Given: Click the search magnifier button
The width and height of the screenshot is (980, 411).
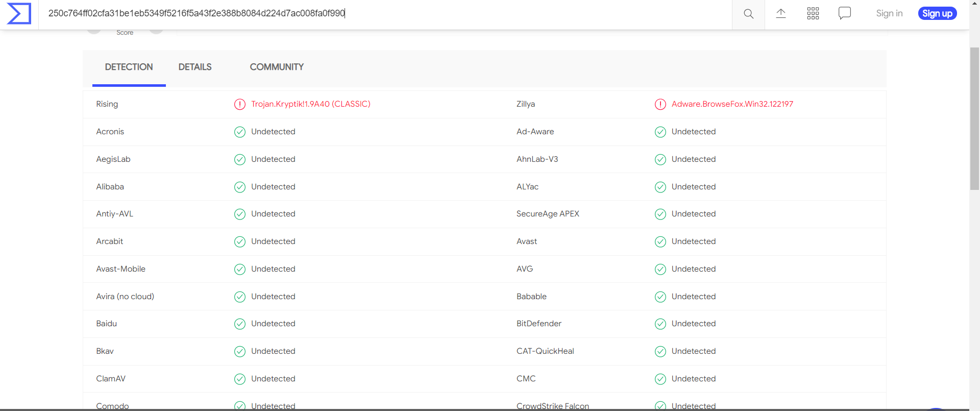Looking at the screenshot, I should click(x=748, y=14).
